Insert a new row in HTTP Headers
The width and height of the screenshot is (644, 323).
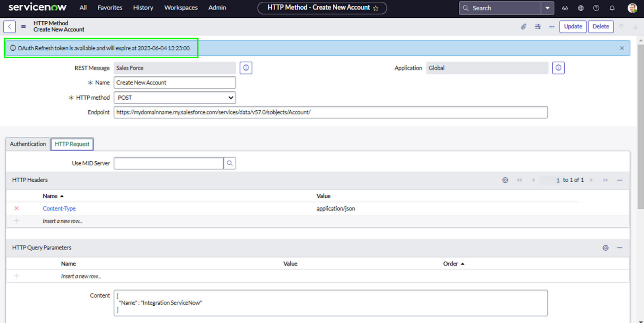coord(62,221)
